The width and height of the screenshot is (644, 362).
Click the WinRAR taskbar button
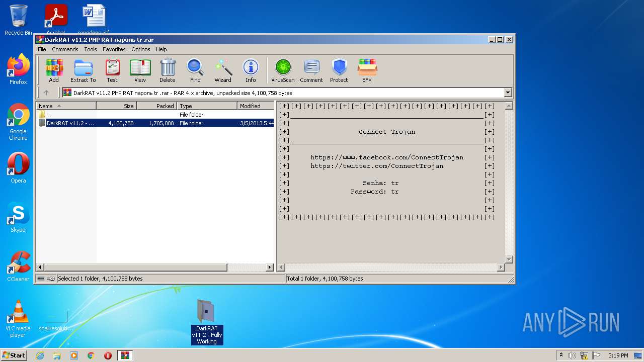125,355
